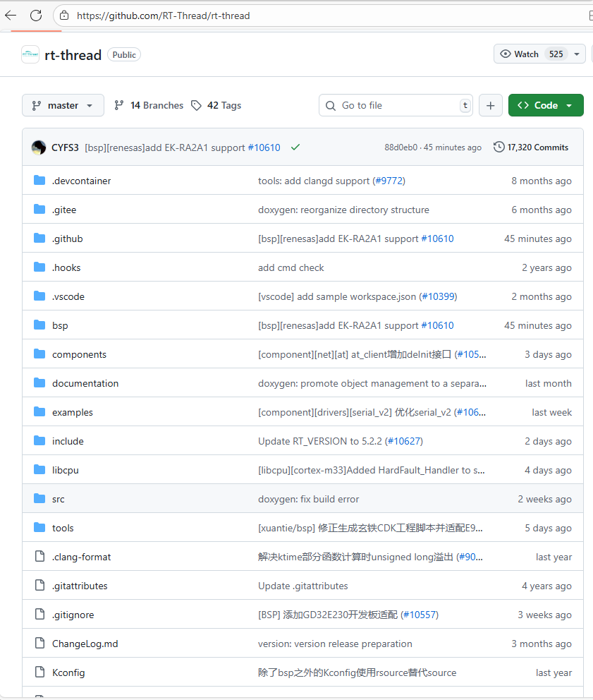View the 17,320 Commits history
The height and width of the screenshot is (700, 593).
[531, 147]
